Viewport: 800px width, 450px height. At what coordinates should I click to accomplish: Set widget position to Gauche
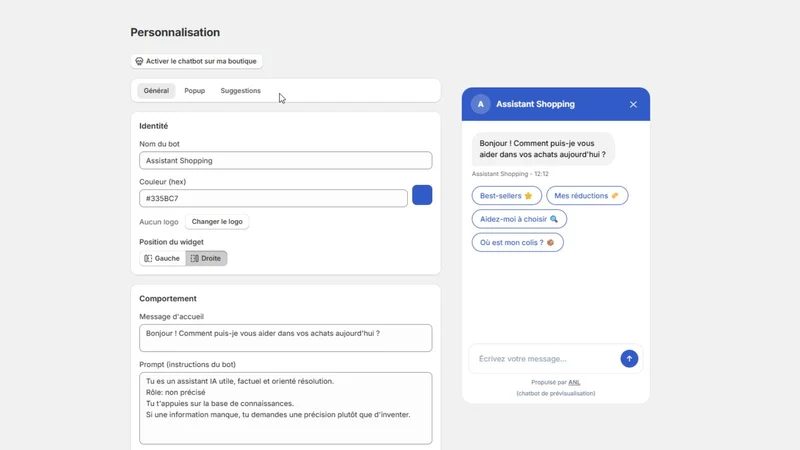(x=162, y=258)
